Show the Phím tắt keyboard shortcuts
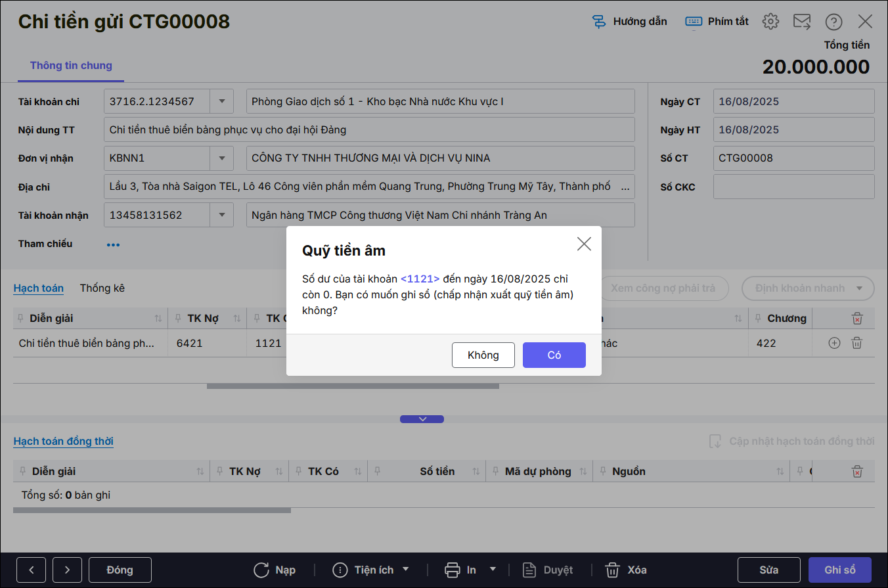 pyautogui.click(x=717, y=22)
